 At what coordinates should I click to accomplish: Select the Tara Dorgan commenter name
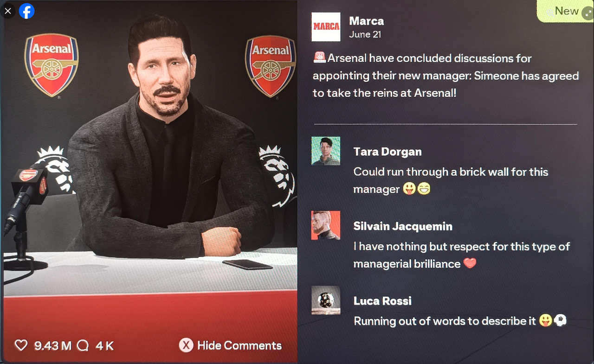[x=387, y=152]
